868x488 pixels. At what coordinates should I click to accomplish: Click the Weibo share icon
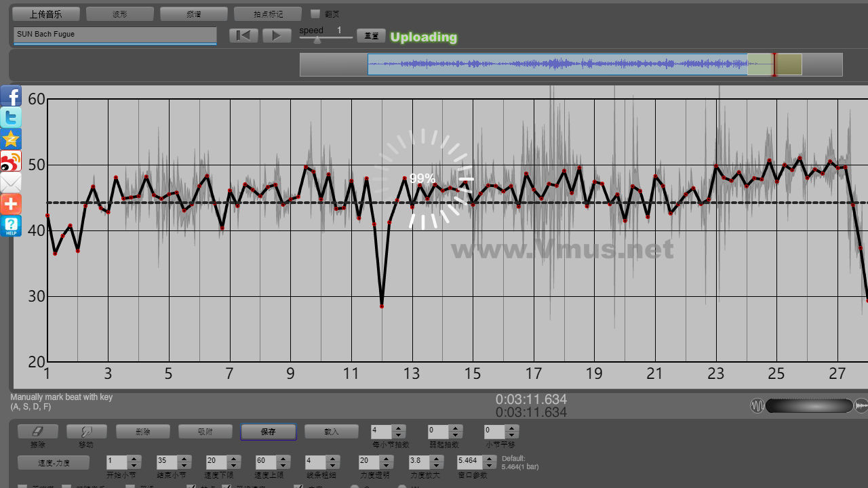(x=11, y=161)
